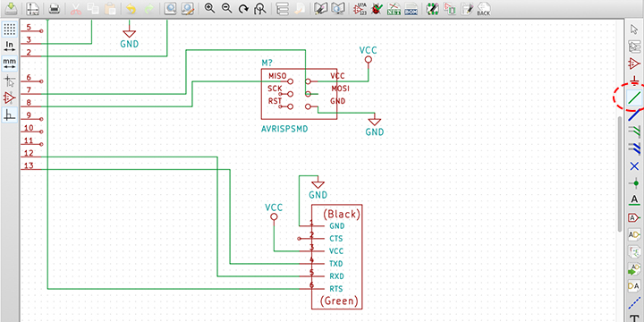Click the TXD pin label

coord(336,263)
